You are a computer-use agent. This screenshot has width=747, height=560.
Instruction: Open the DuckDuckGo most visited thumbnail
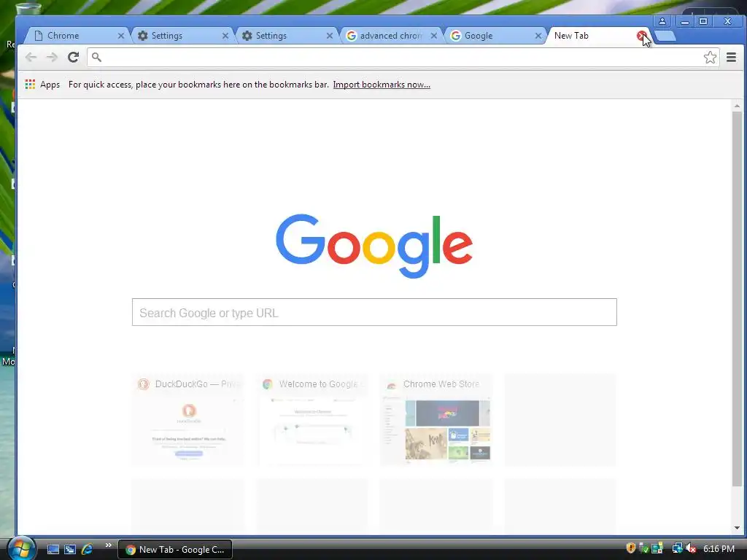pyautogui.click(x=189, y=420)
